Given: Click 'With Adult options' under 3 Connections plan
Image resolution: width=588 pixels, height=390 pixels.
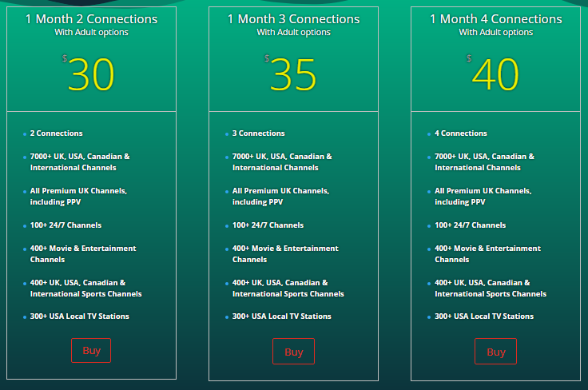Looking at the screenshot, I should point(294,32).
